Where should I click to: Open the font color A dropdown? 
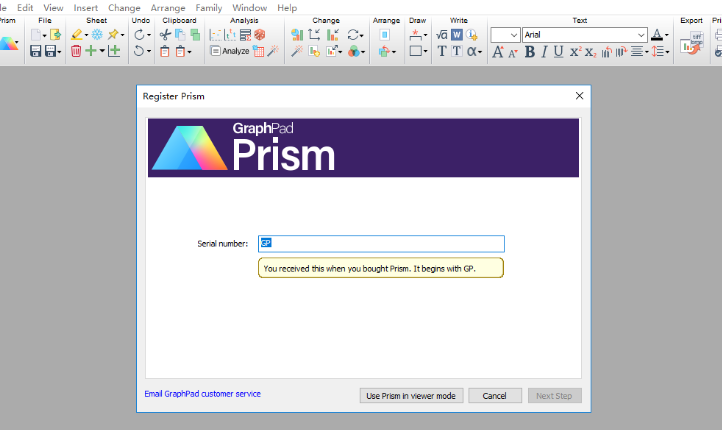(665, 35)
